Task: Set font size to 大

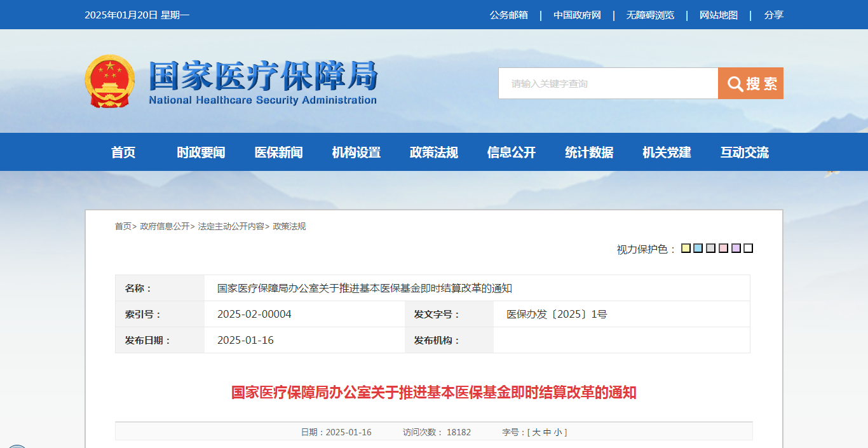Action: click(x=536, y=432)
